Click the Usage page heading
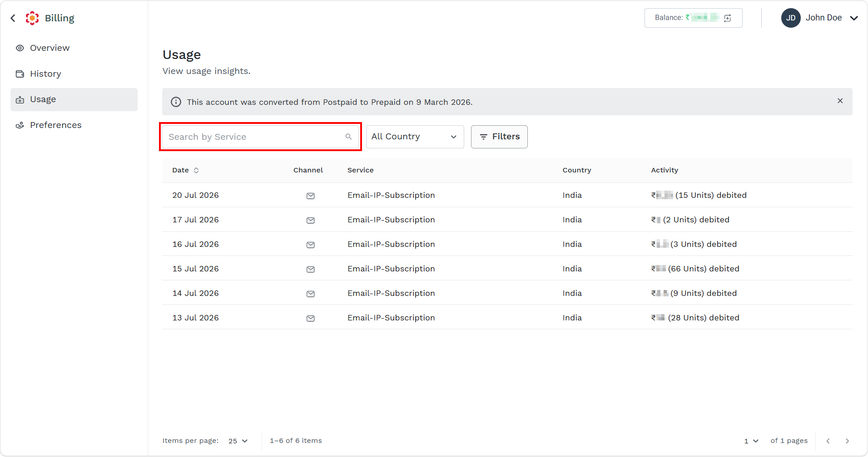Screen dimensions: 868x457 (182, 55)
